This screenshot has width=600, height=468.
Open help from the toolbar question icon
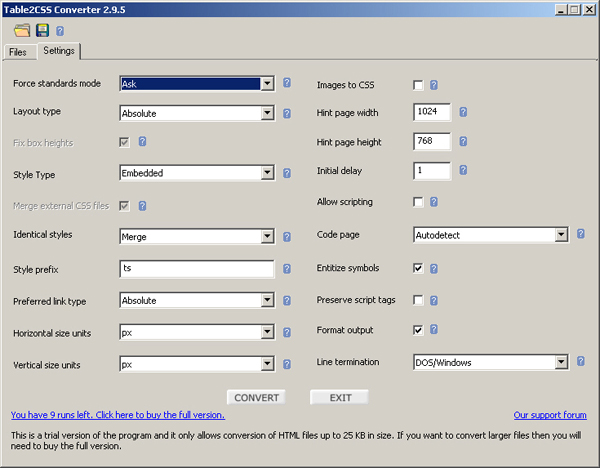coord(60,31)
